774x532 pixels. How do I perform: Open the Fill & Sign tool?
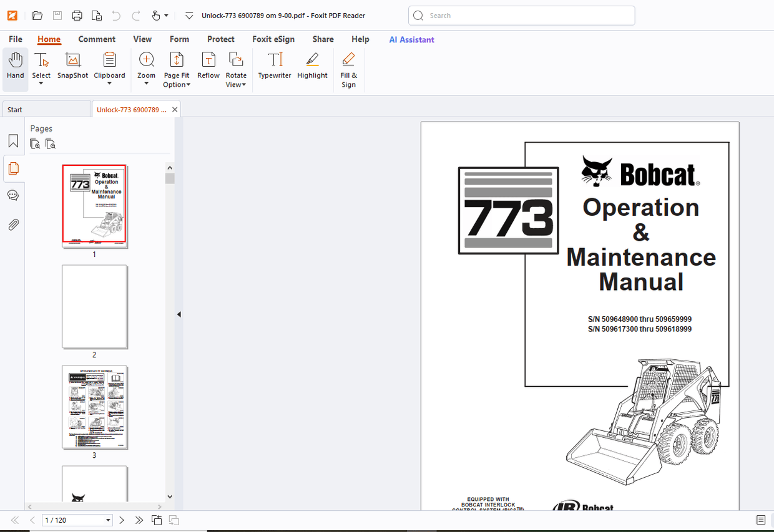coord(348,69)
